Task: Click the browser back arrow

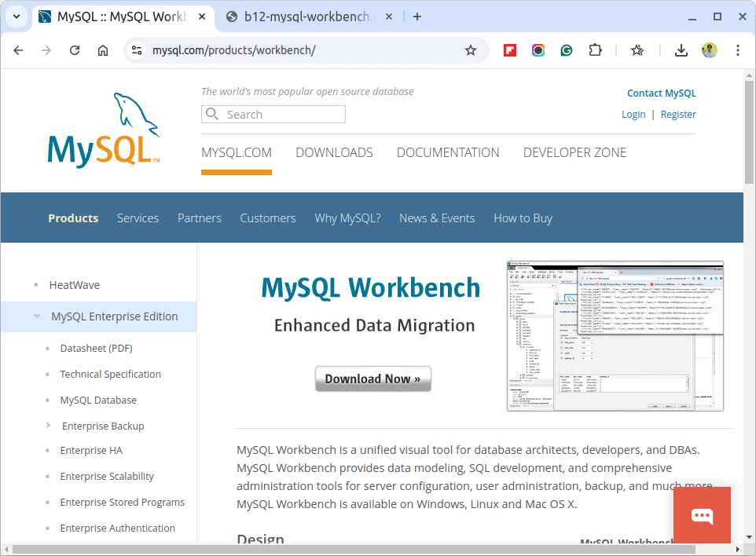Action: (18, 50)
